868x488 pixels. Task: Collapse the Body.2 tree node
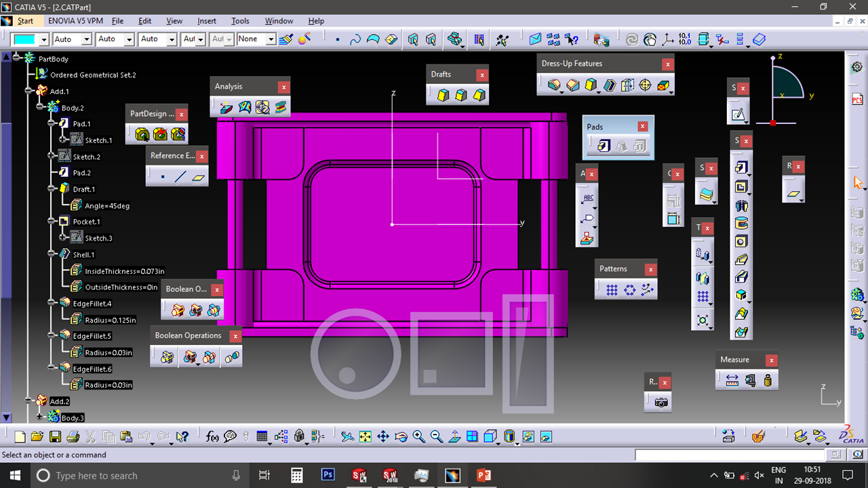click(x=40, y=108)
